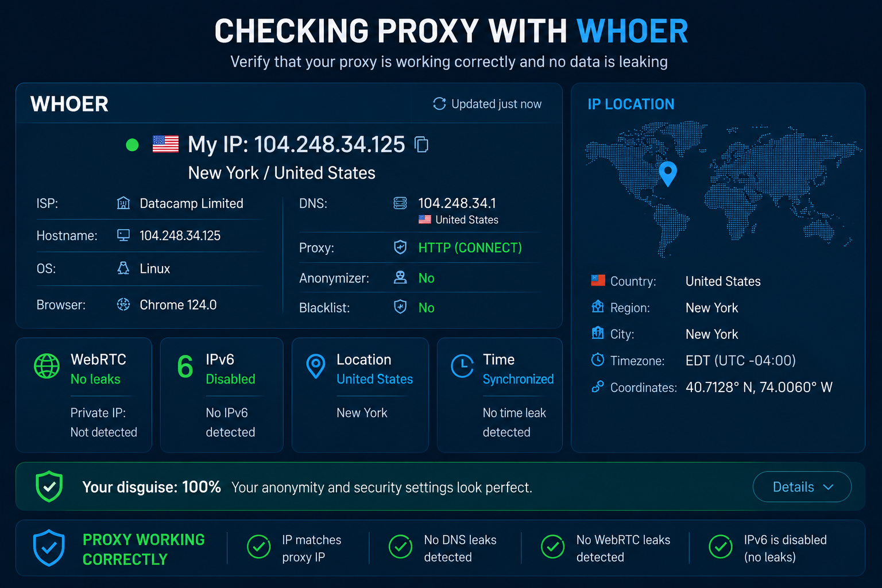Click the green online status dot
882x588 pixels.
(x=132, y=145)
